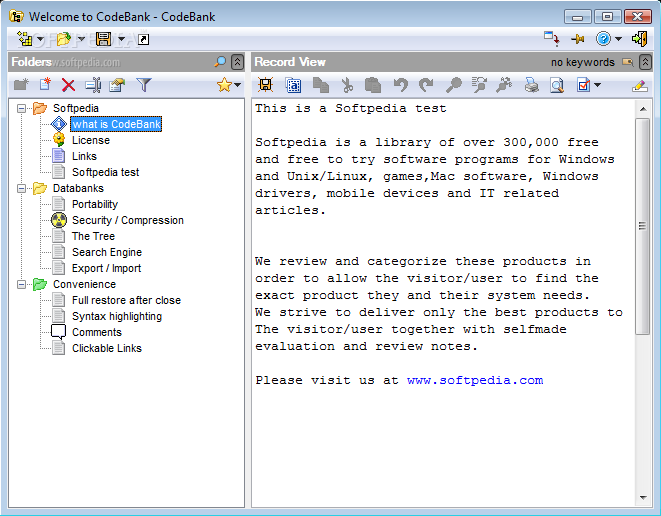Click the Record View scroll down arrow

[x=643, y=498]
